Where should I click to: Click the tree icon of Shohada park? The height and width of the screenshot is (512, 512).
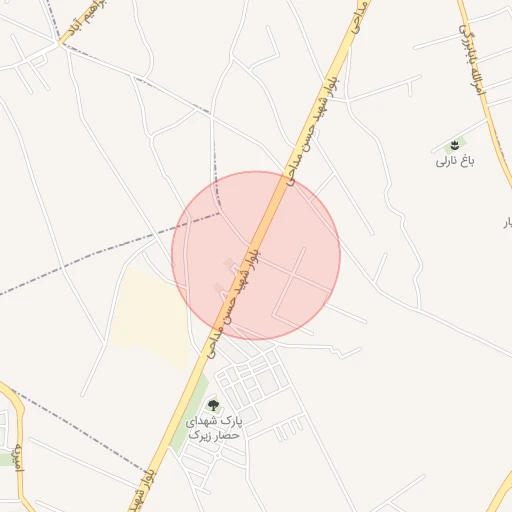click(x=213, y=406)
